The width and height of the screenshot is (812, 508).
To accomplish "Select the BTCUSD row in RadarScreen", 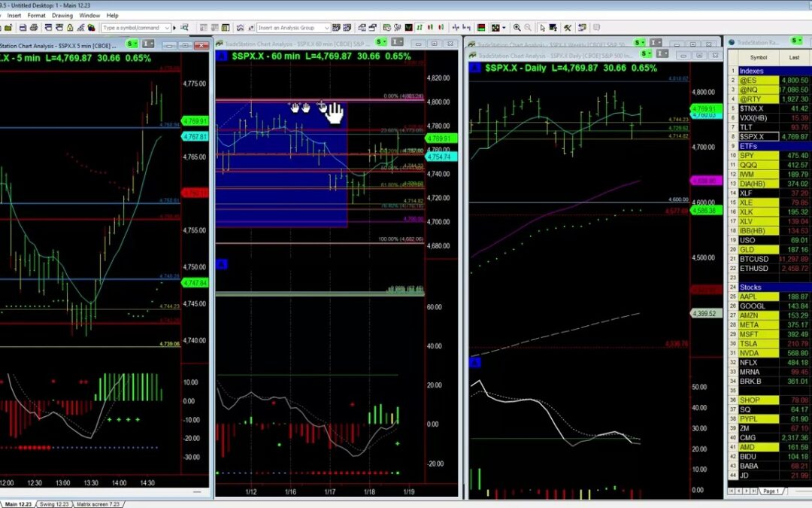I will (769, 259).
